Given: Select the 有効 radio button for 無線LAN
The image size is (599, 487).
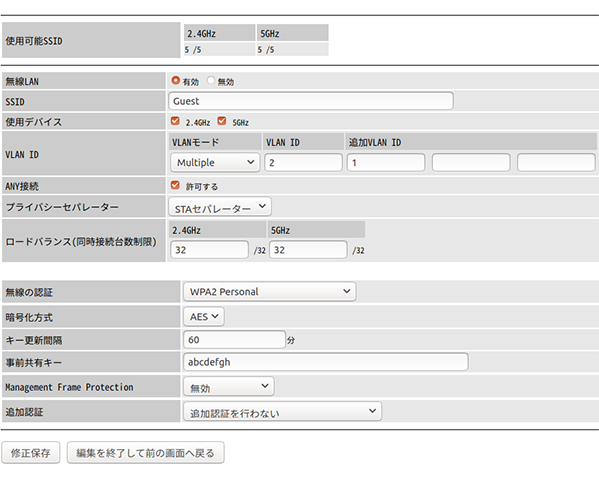Looking at the screenshot, I should point(175,81).
